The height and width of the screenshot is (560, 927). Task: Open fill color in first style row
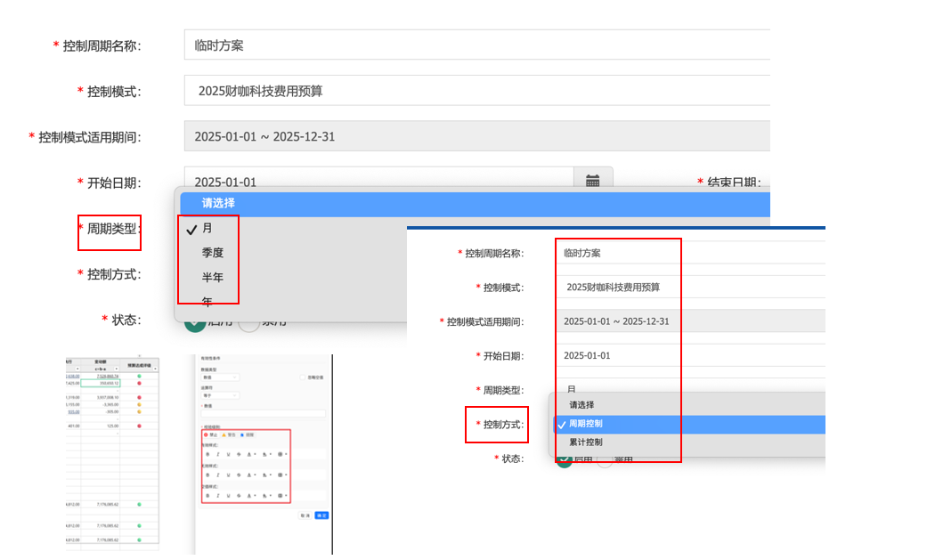coord(266,454)
